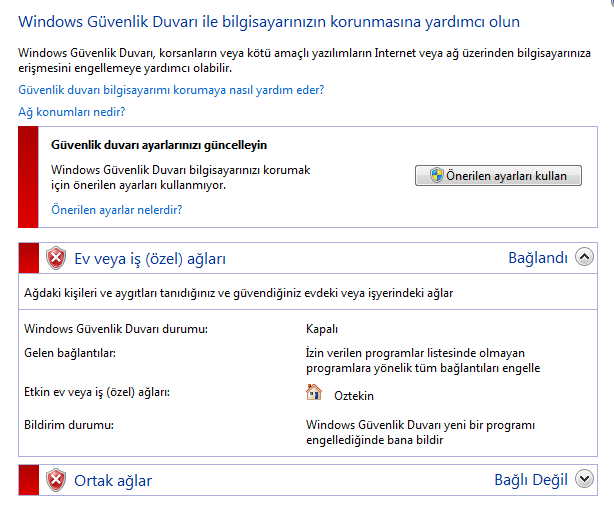Click Önerilen ayarları kullan button

click(x=498, y=175)
